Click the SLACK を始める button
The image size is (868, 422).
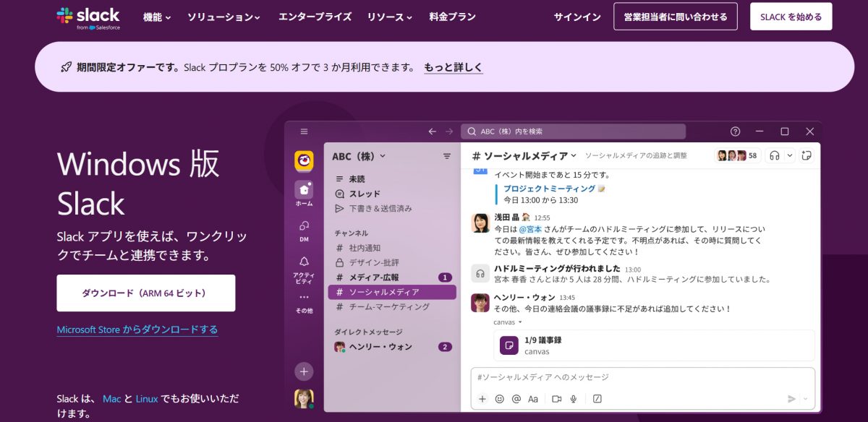[x=791, y=17]
